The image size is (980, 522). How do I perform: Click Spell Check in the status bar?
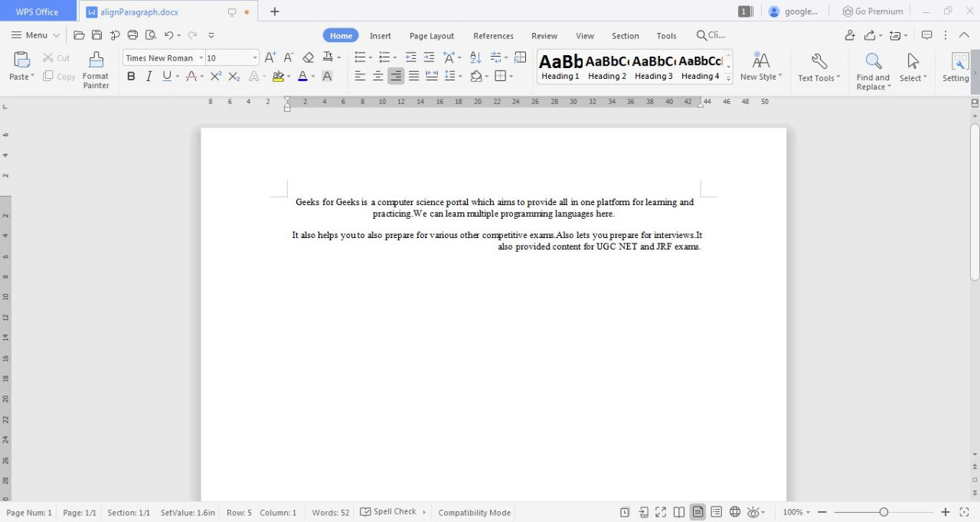point(388,512)
